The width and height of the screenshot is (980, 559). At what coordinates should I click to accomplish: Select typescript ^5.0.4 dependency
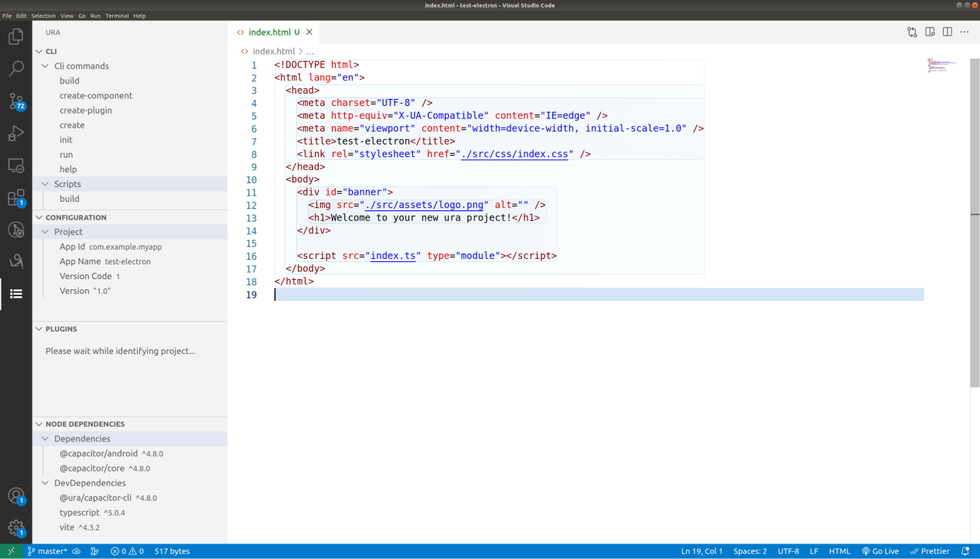click(x=130, y=513)
